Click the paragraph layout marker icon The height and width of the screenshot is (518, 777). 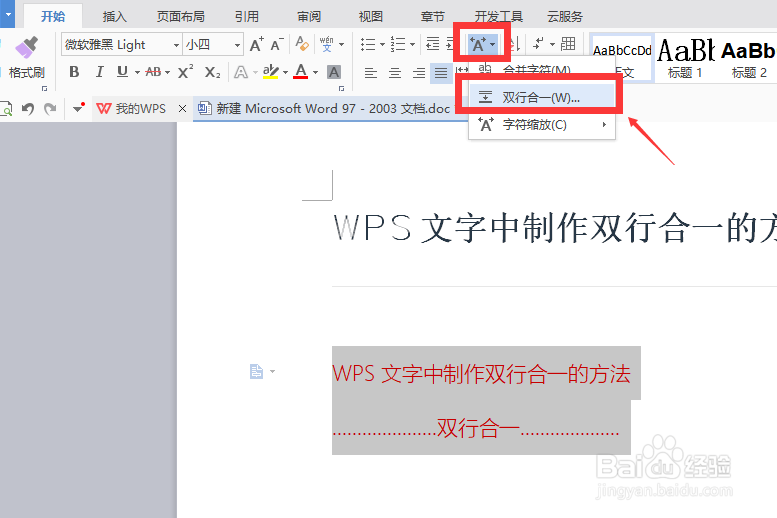(x=256, y=371)
